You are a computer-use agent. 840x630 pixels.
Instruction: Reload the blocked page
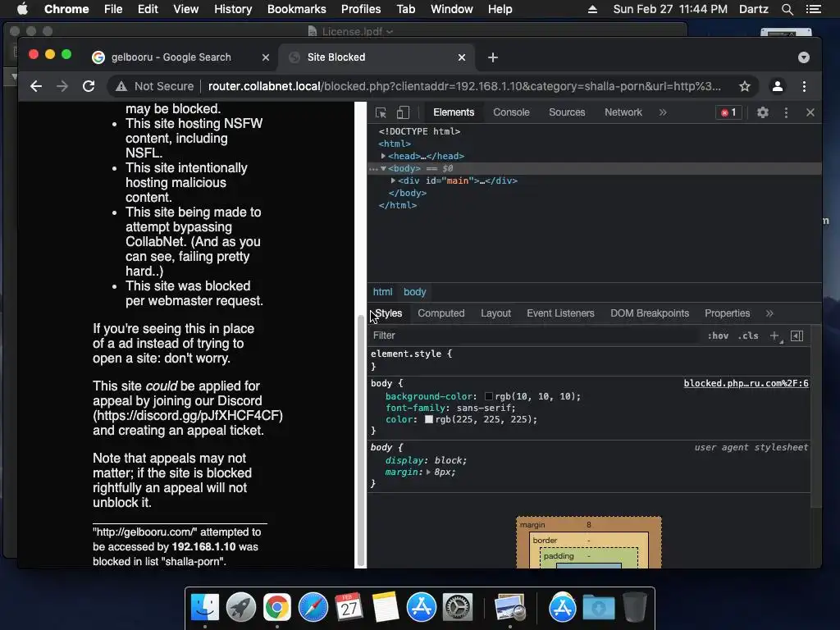pos(89,86)
